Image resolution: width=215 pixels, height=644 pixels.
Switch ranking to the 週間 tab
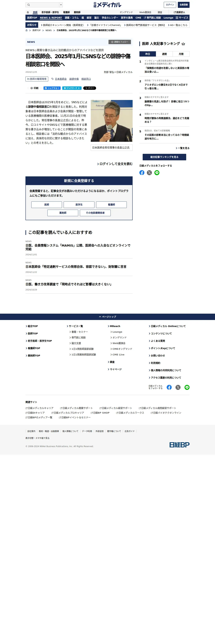[164, 54]
